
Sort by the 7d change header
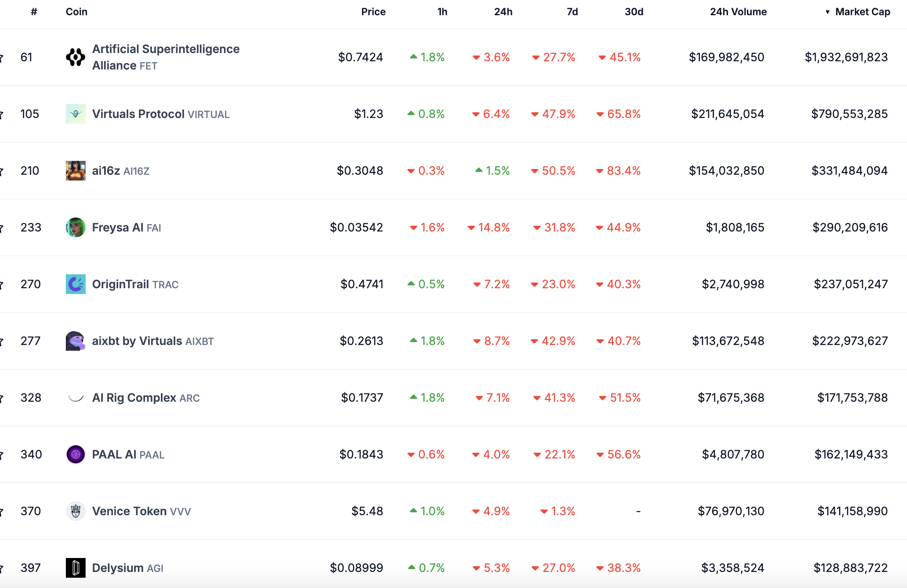572,12
